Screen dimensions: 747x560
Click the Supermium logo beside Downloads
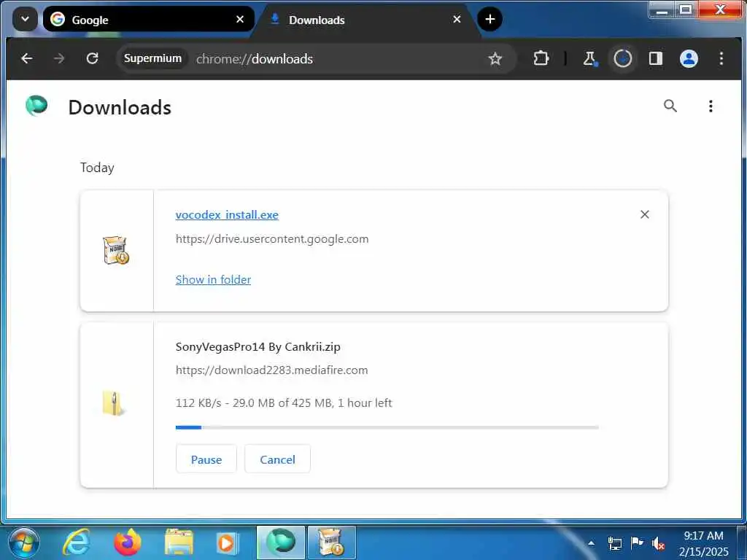(36, 106)
